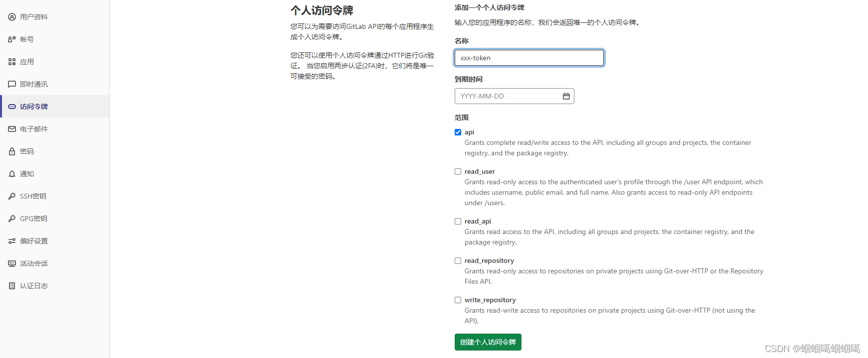Click the 活动会话 sessions icon
This screenshot has height=358, width=868.
(x=11, y=263)
